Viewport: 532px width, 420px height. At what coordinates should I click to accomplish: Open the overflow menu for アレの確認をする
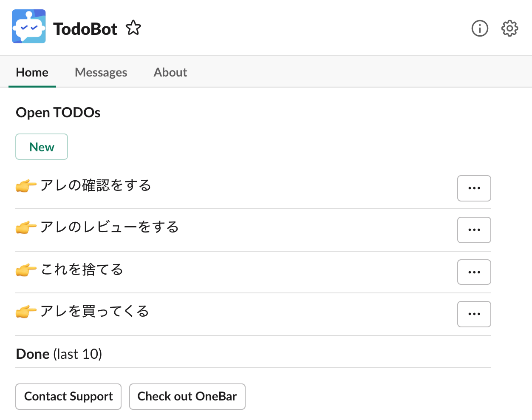pos(474,188)
